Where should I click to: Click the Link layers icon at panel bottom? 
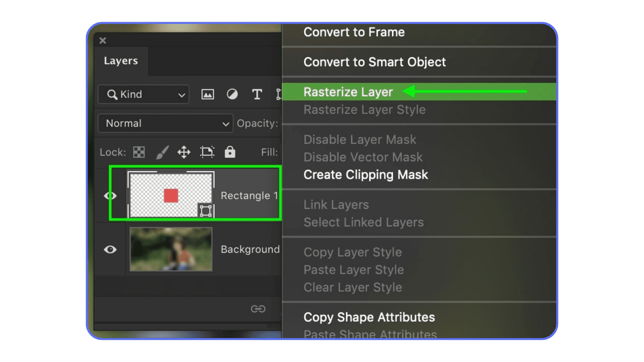coord(258,309)
